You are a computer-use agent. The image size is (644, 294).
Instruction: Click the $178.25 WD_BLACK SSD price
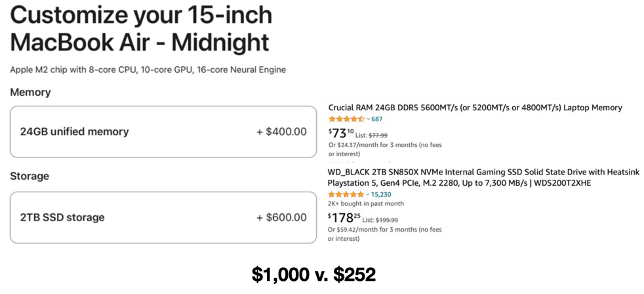pyautogui.click(x=344, y=218)
